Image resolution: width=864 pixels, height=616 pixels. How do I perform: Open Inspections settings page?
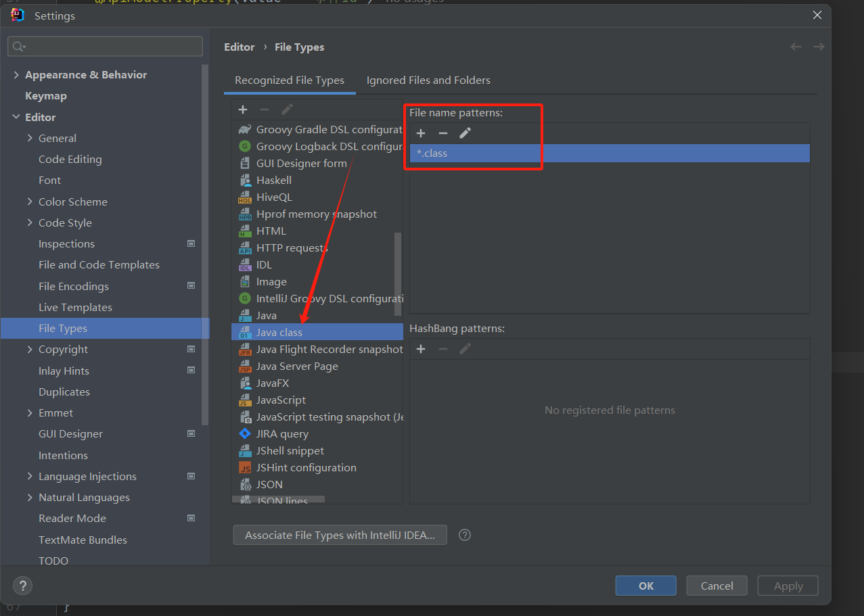pyautogui.click(x=66, y=244)
